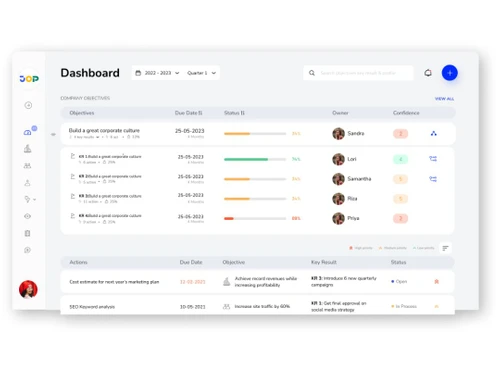Click the VIEW ALL link
500x375 pixels.
(444, 99)
